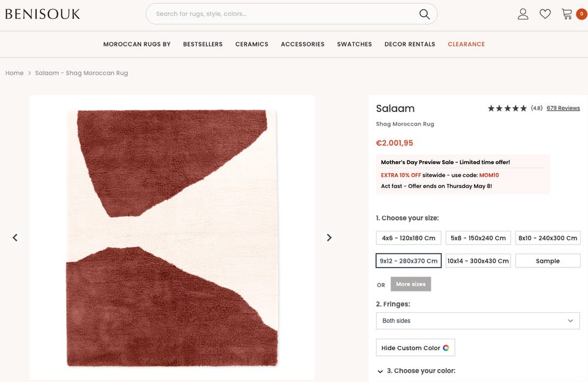The width and height of the screenshot is (588, 382).
Task: Click the BENISOUK logo
Action: tap(43, 14)
